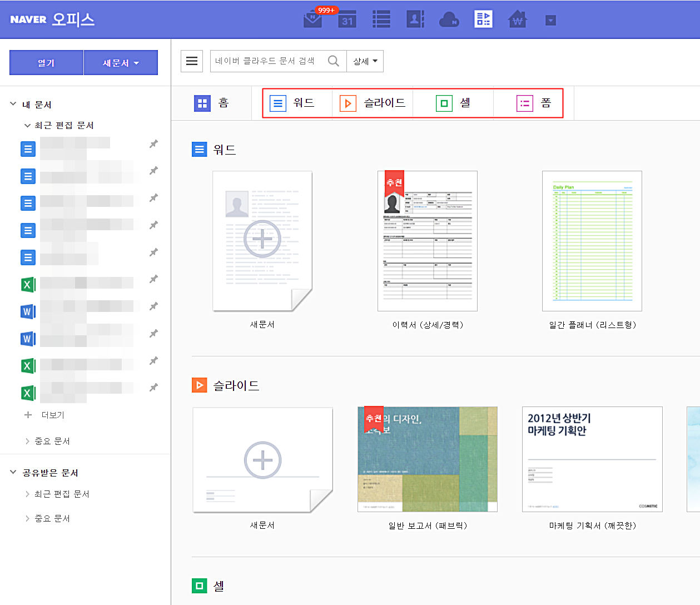Click the 슬라이드 section heading icon
Viewport: 700px width, 605px height.
tap(199, 385)
